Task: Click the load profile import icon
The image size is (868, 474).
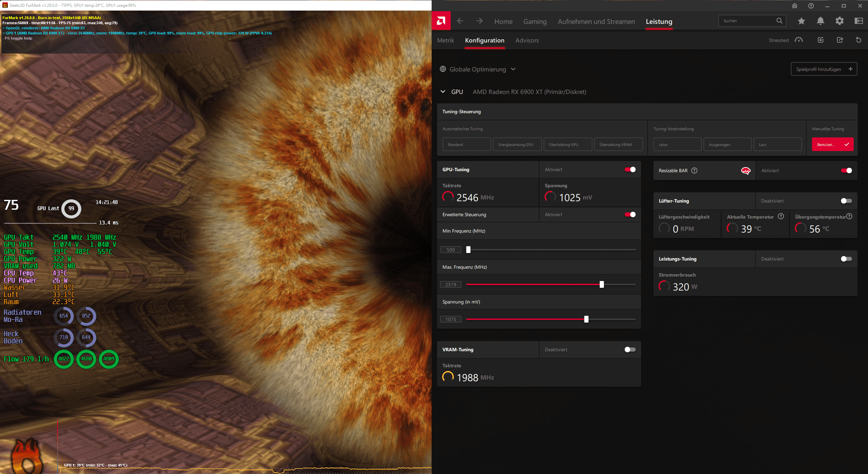Action: coord(821,40)
